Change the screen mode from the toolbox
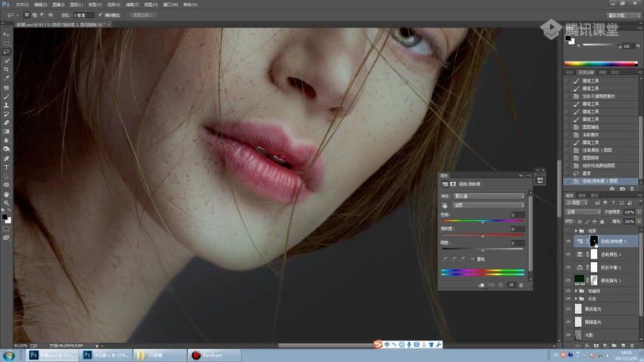This screenshot has width=644, height=362. click(x=6, y=238)
